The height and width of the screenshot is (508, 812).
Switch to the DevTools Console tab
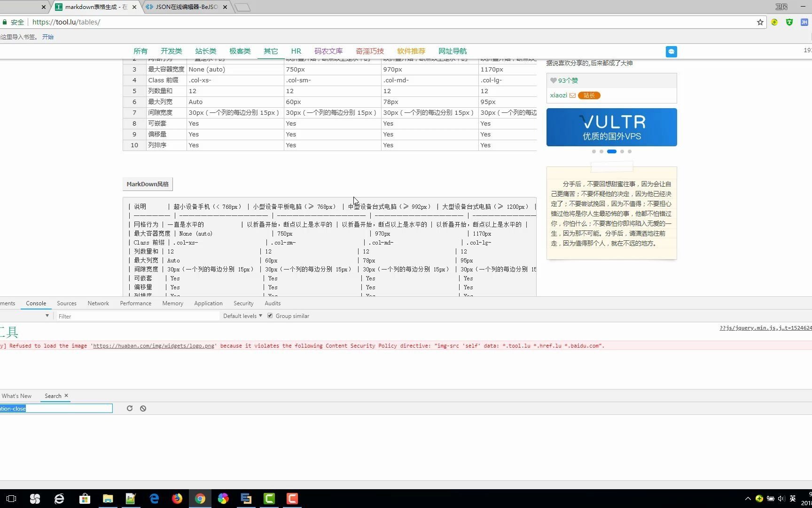tap(36, 303)
